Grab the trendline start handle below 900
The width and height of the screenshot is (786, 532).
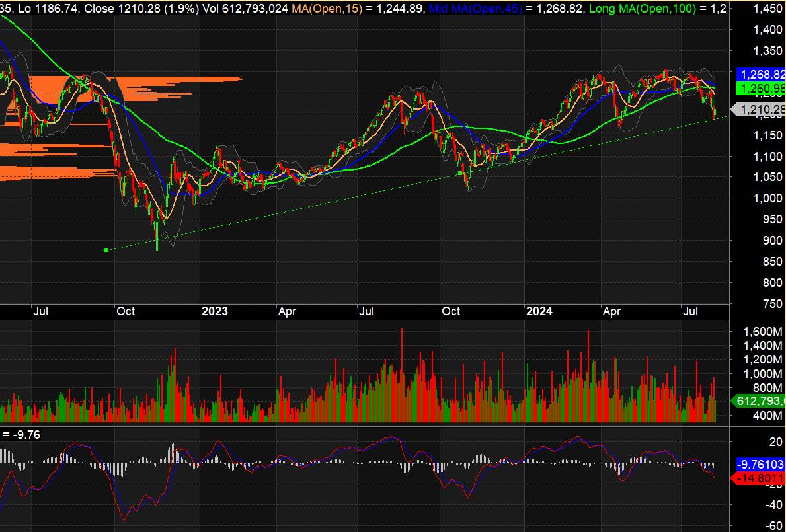(106, 250)
